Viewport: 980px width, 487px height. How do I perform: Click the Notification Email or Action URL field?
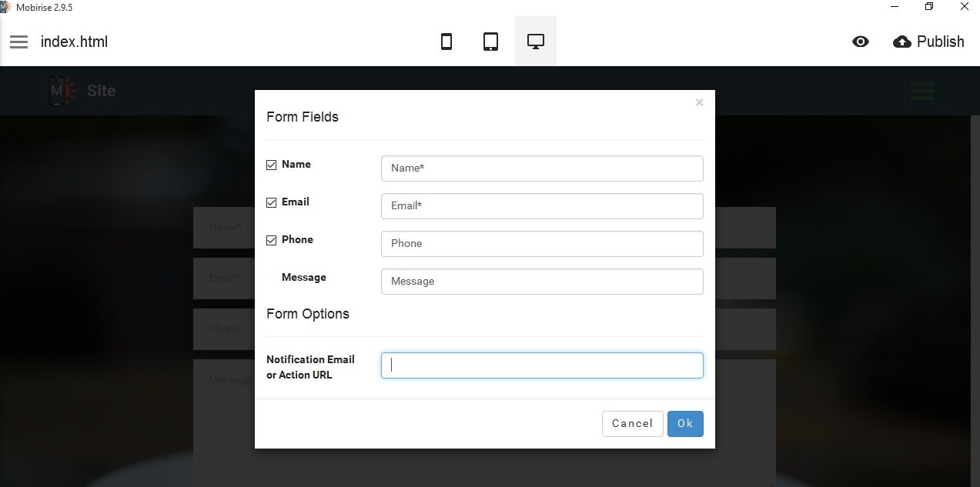pyautogui.click(x=541, y=365)
